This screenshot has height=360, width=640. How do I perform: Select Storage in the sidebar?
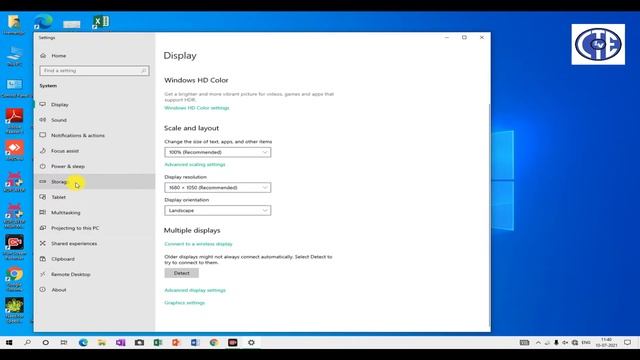[95, 182]
